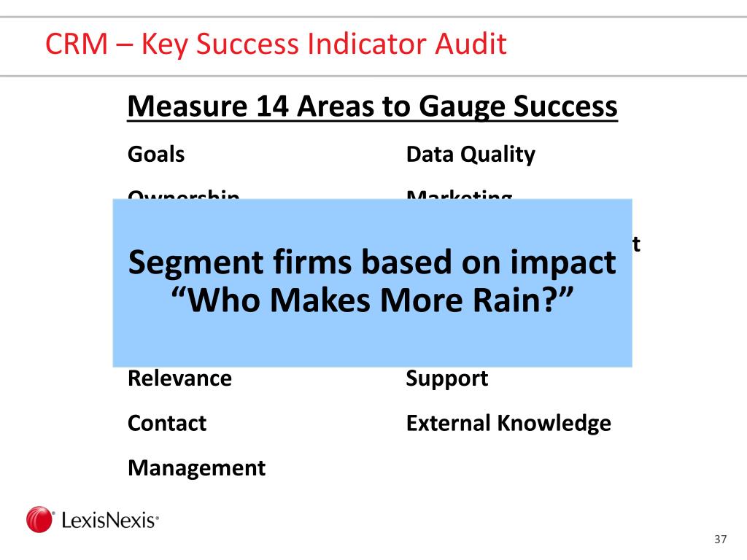This screenshot has height=560, width=747.
Task: Click the word Success in the heading
Action: tap(565, 106)
